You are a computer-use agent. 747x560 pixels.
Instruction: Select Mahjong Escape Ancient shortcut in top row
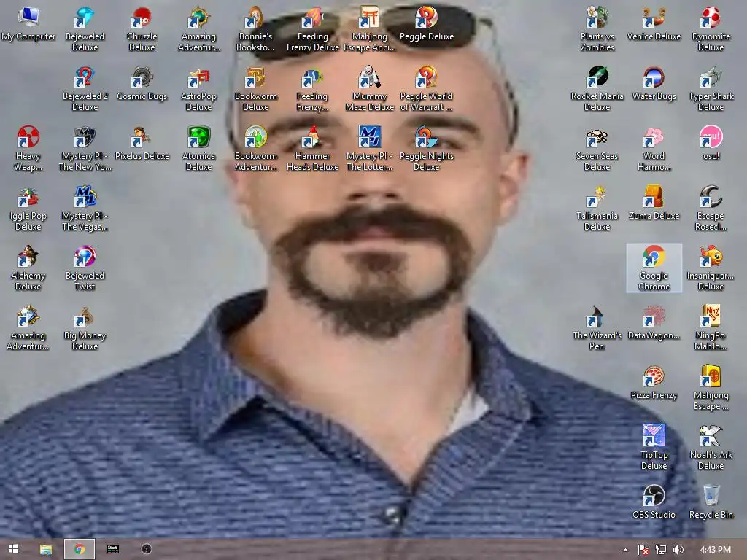pyautogui.click(x=369, y=29)
